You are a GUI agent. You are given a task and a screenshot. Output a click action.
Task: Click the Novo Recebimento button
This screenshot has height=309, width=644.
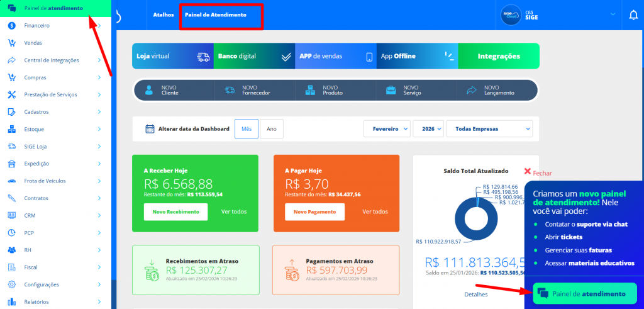point(175,212)
